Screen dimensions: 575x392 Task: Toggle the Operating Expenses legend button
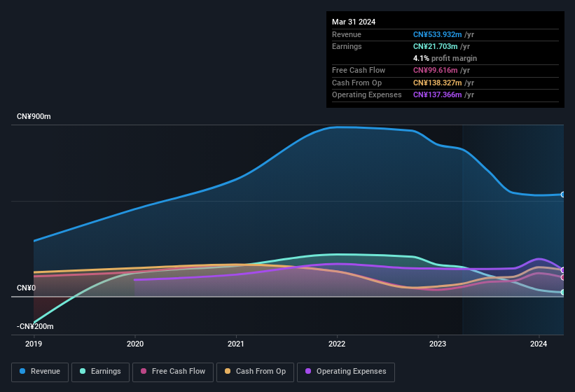pyautogui.click(x=346, y=372)
